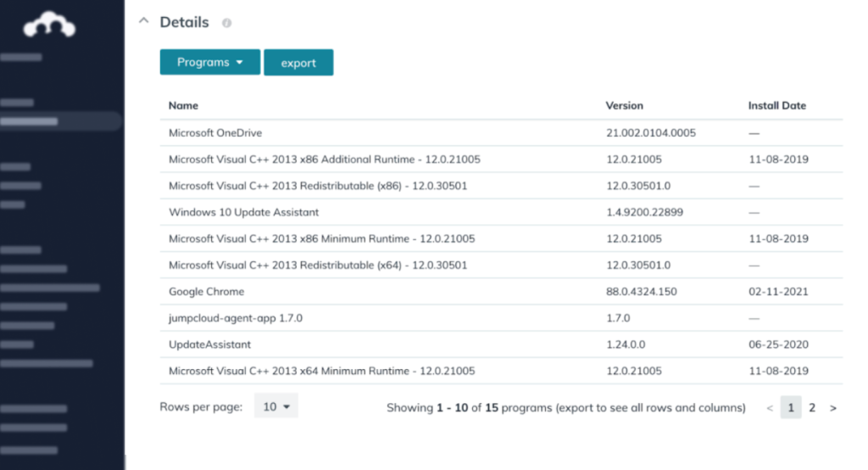Select the Microsoft OneDrive row name
The width and height of the screenshot is (868, 470).
coord(215,133)
